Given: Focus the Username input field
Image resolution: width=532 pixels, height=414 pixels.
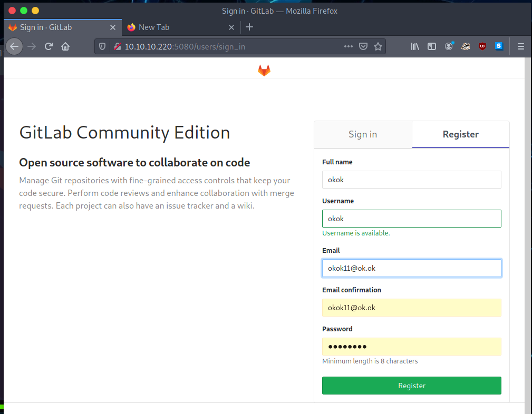Looking at the screenshot, I should (412, 219).
